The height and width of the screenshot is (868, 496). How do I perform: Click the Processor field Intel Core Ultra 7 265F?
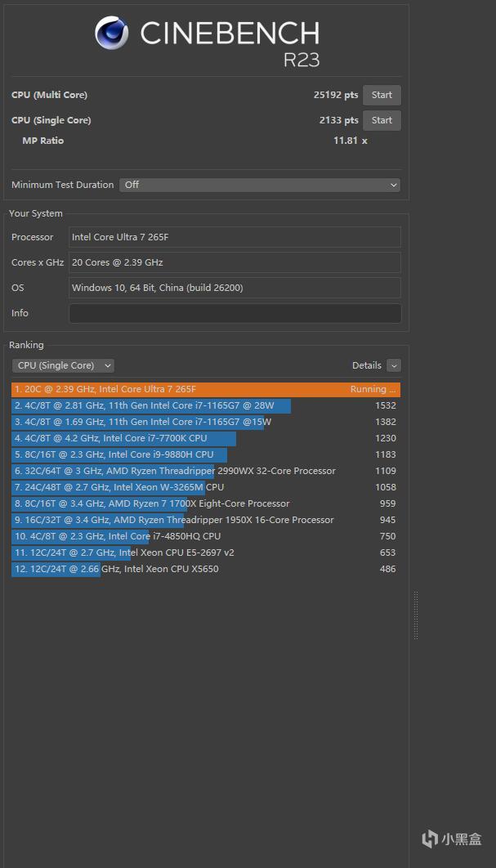(x=235, y=237)
